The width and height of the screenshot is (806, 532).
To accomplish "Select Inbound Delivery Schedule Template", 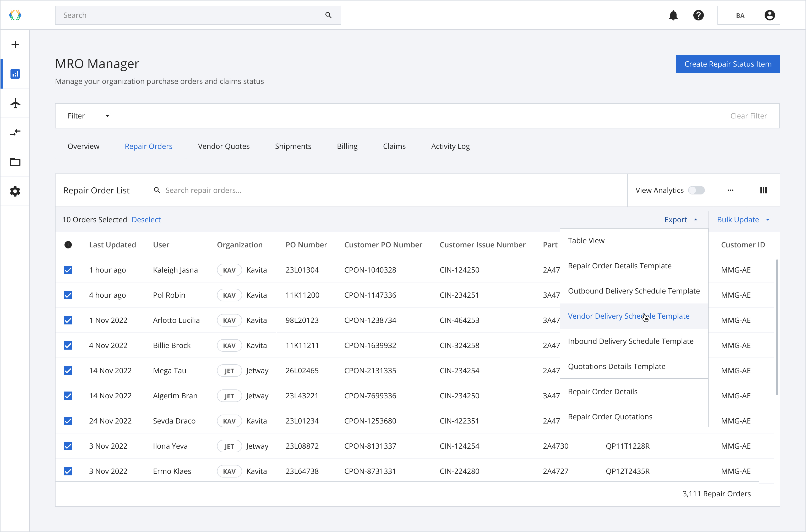I will coord(634,341).
